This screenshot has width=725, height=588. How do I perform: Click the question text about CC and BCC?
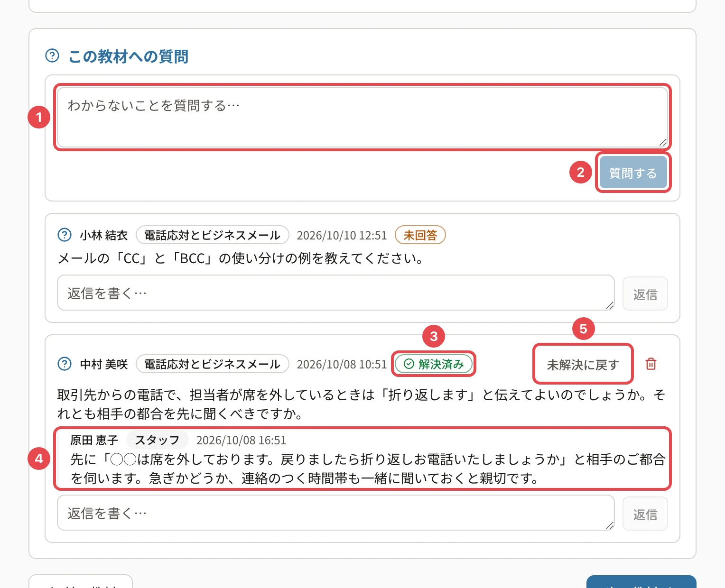(x=241, y=258)
